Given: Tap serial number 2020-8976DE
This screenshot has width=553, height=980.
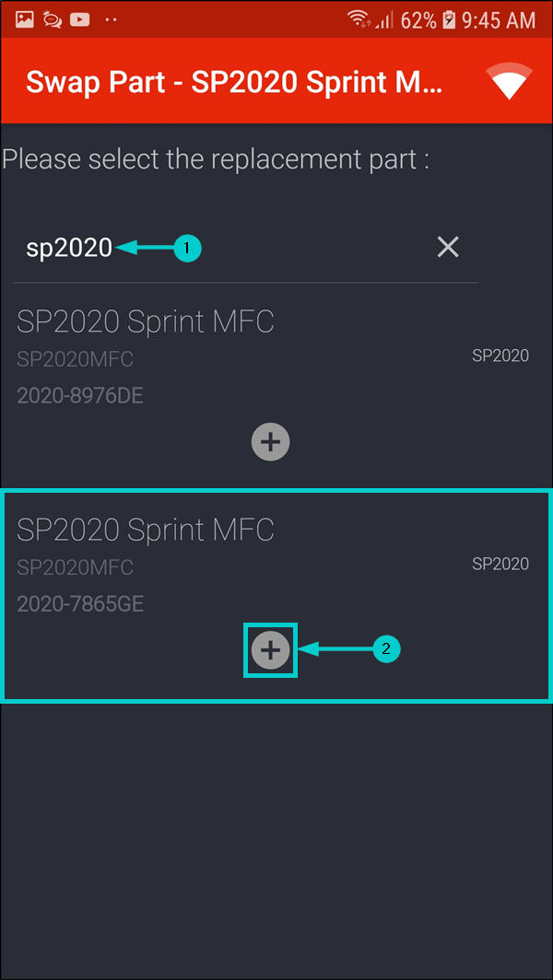Looking at the screenshot, I should click(x=80, y=396).
